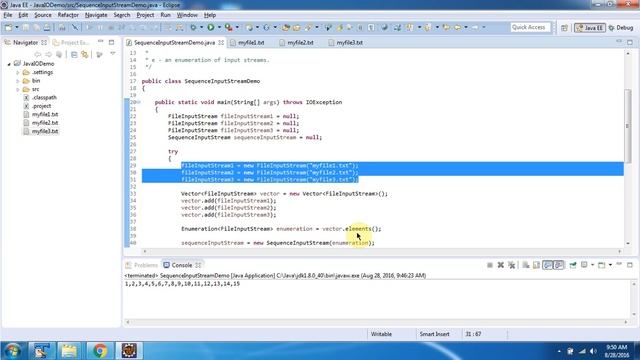Open the Navigate menu
The image size is (640, 360).
pos(96,15)
